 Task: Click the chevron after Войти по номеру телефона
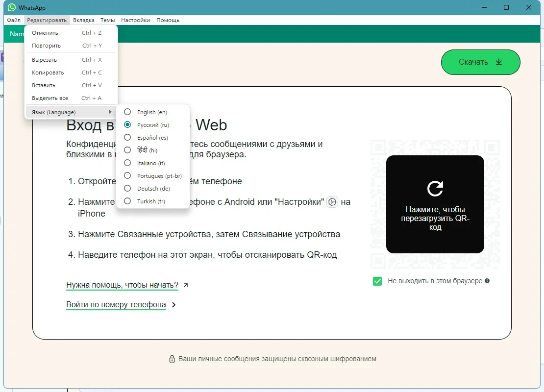click(174, 305)
